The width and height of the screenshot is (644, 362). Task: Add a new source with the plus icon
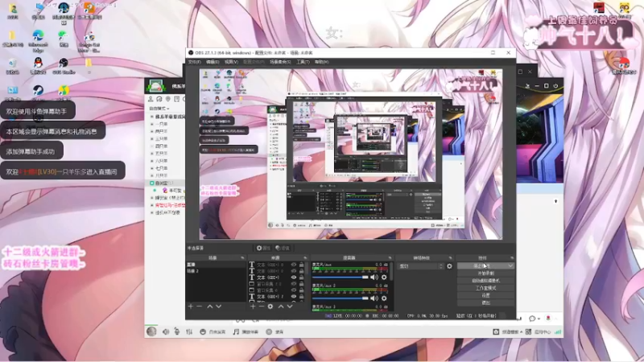click(253, 306)
